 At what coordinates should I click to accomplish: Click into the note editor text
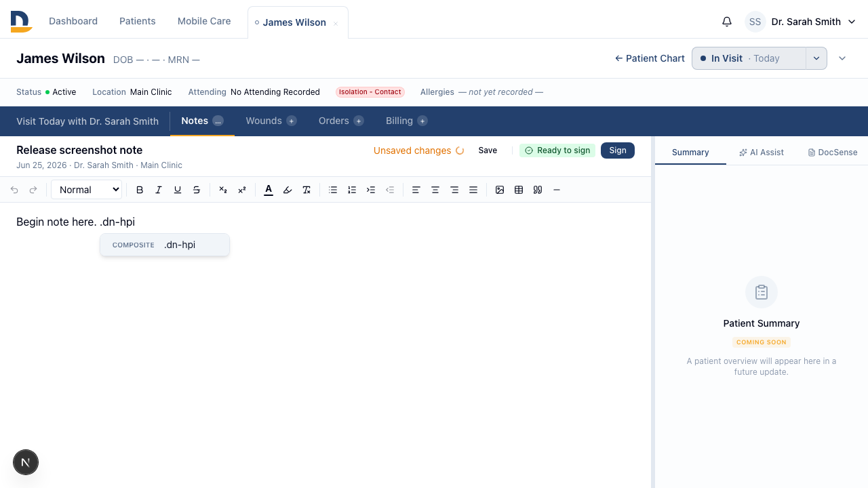pos(75,222)
